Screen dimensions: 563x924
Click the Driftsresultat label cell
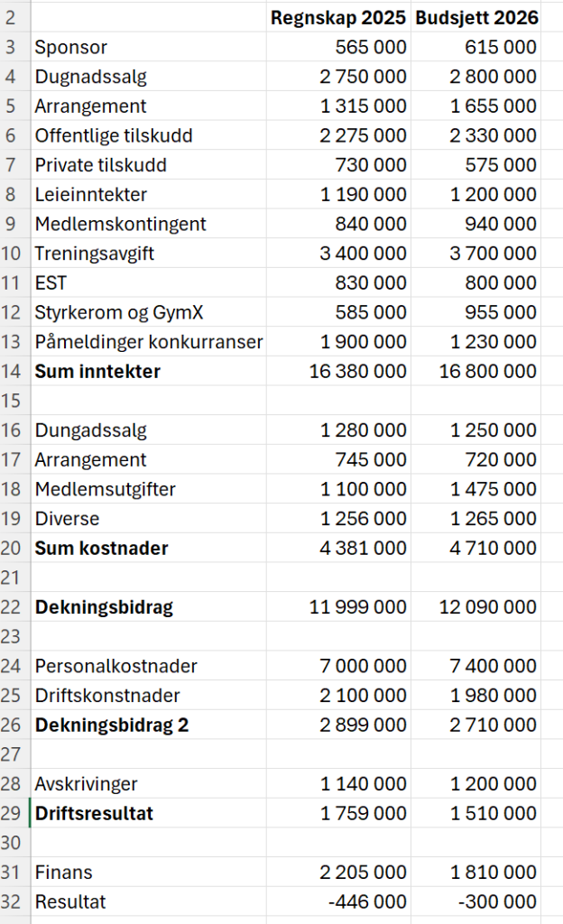pos(94,813)
